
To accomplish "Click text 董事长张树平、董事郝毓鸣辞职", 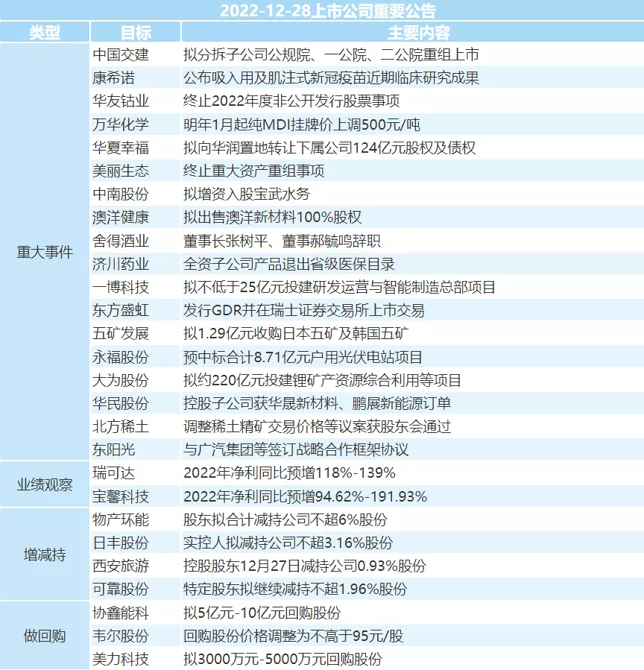I will point(282,241).
